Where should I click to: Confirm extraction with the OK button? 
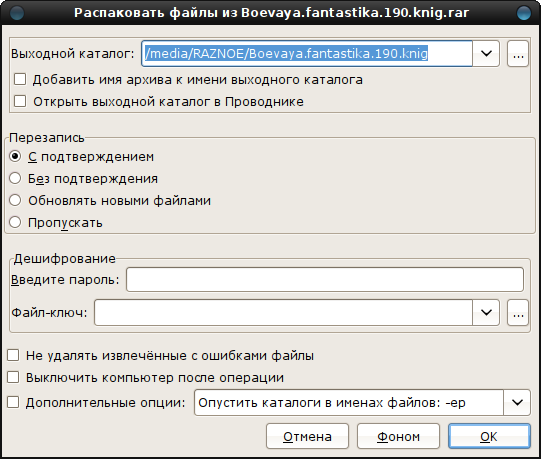pos(489,437)
